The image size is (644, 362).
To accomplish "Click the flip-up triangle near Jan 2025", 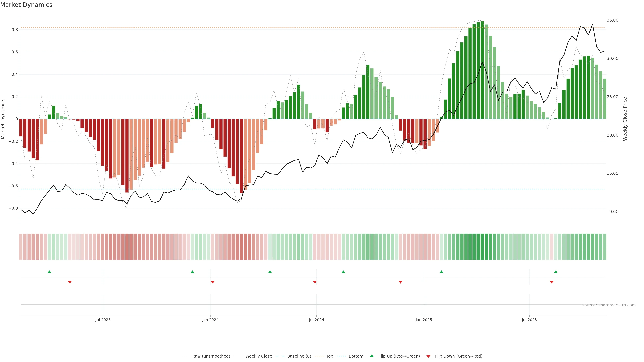I will click(441, 272).
